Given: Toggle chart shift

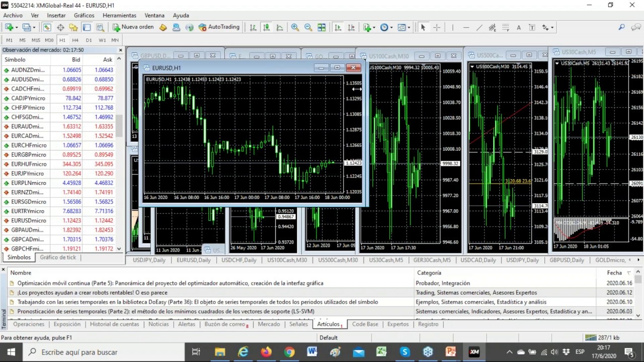Looking at the screenshot, I should coord(351,28).
